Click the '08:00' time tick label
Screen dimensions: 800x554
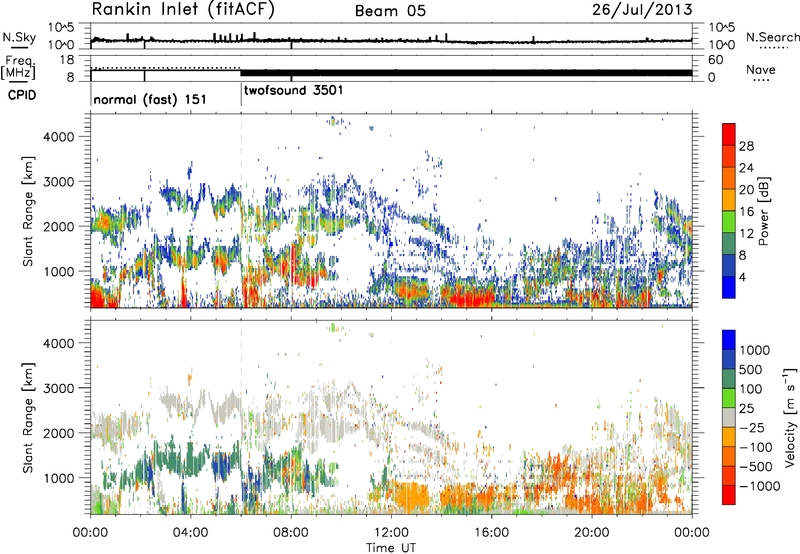coord(291,533)
